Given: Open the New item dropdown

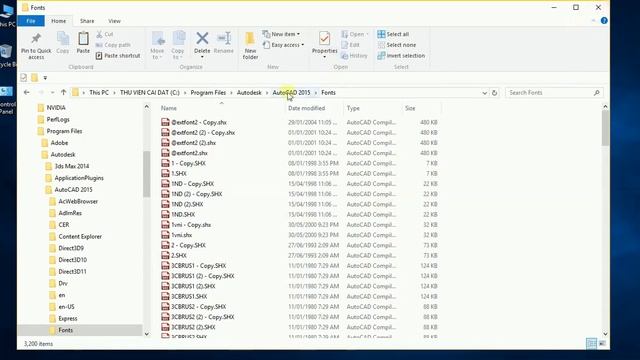Looking at the screenshot, I should point(281,34).
